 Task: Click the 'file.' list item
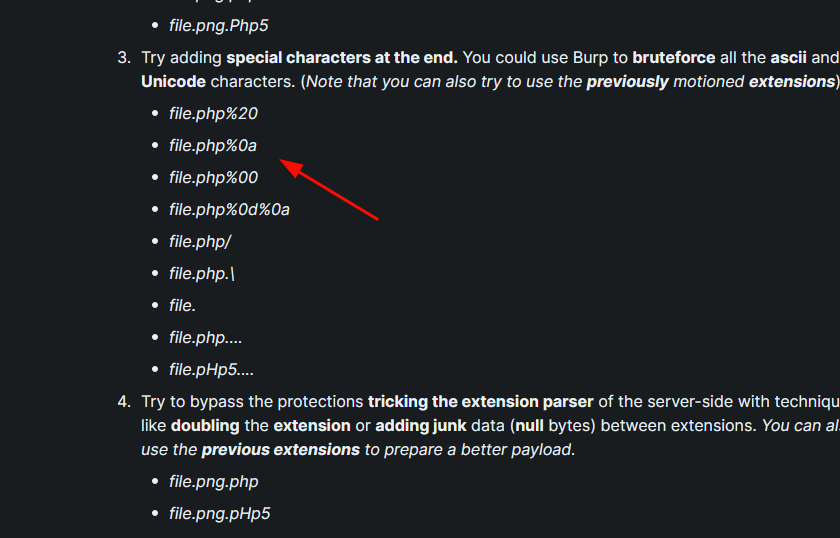point(182,305)
